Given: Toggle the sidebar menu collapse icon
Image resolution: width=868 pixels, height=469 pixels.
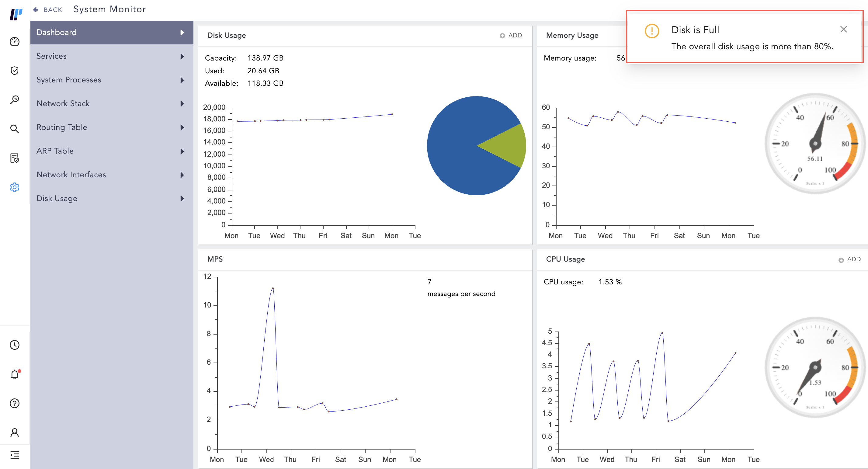Looking at the screenshot, I should [15, 455].
